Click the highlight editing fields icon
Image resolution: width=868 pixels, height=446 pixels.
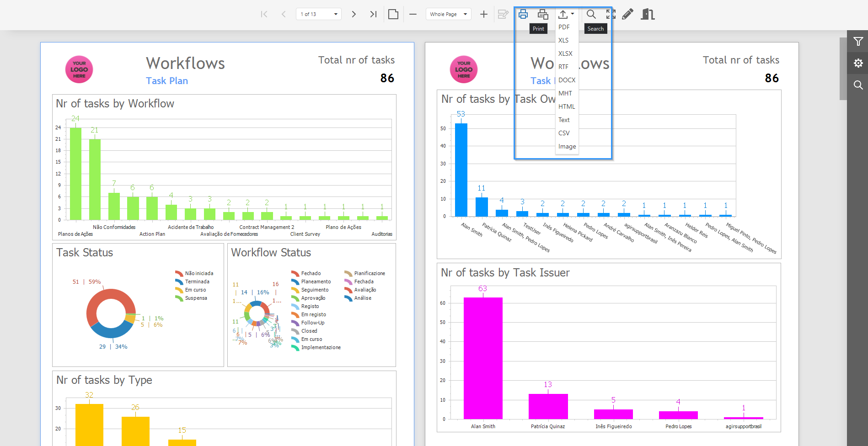click(x=503, y=14)
